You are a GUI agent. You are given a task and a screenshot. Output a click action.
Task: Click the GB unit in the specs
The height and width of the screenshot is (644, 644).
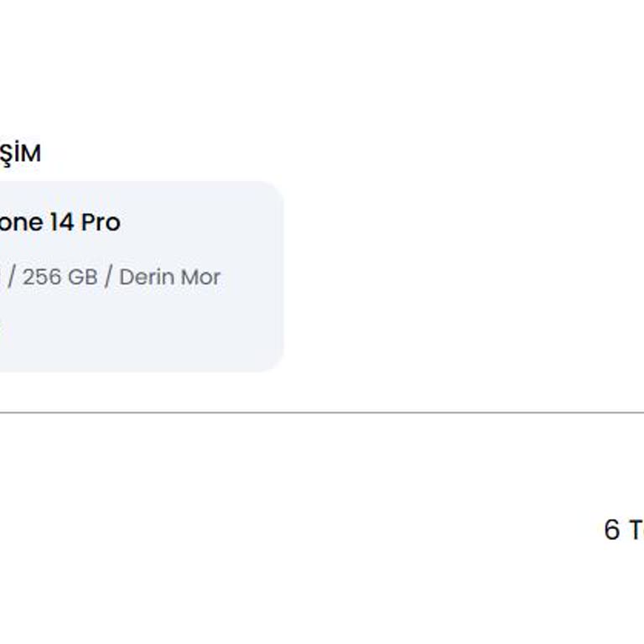click(82, 277)
